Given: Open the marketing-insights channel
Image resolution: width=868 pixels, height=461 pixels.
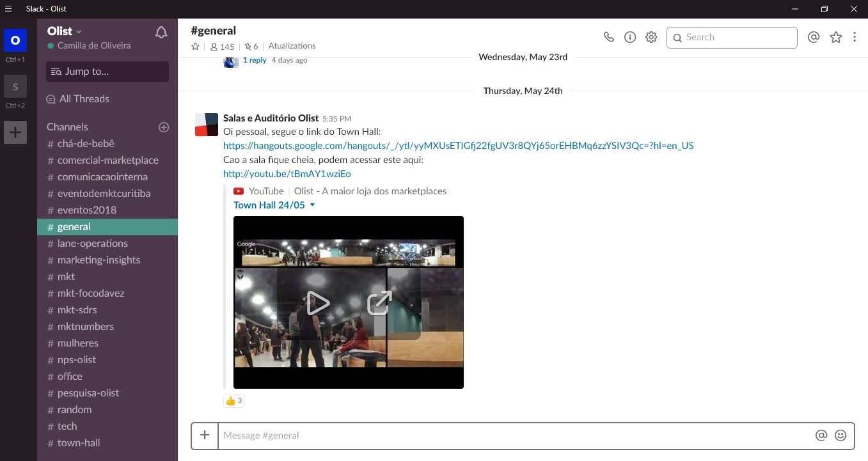Looking at the screenshot, I should (107, 260).
